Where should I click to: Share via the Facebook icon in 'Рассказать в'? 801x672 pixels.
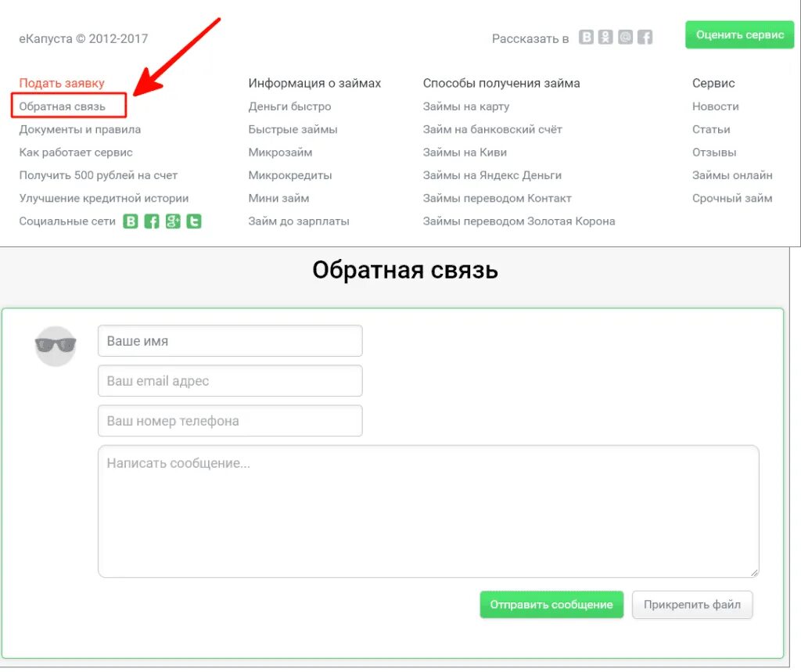pos(644,36)
